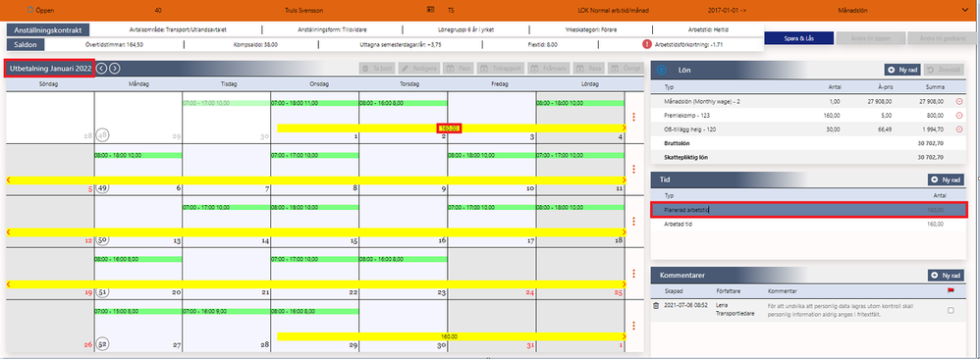Click the red warning icon at Arbetstidsförkortning
Image resolution: width=980 pixels, height=359 pixels.
pyautogui.click(x=646, y=45)
